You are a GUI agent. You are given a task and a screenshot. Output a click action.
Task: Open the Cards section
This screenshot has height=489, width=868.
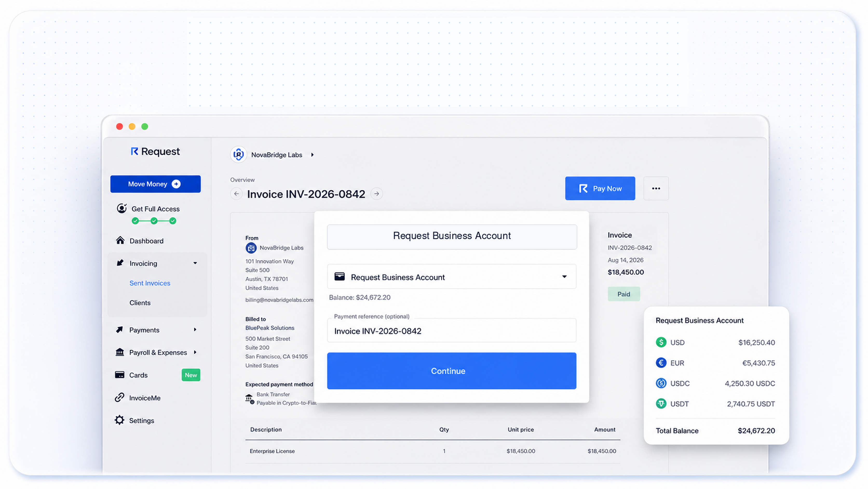pos(139,375)
